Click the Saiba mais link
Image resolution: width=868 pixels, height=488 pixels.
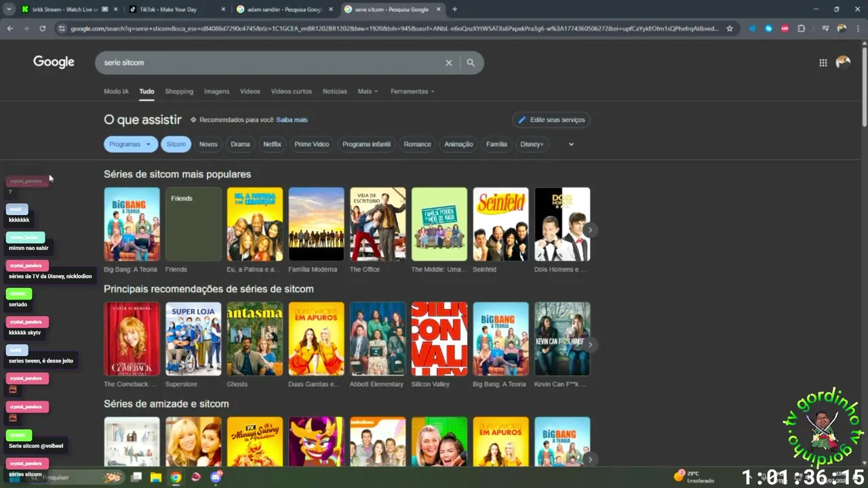coord(292,120)
